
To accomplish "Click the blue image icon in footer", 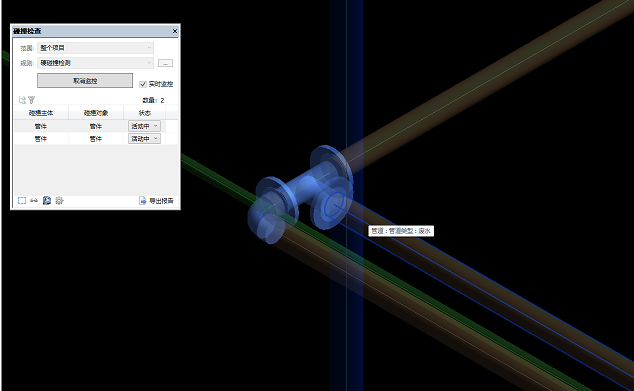I will click(47, 201).
